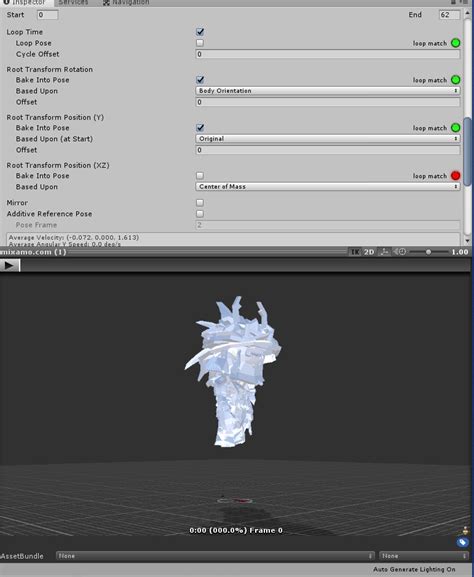Click the 1.00 preview speed value
The width and height of the screenshot is (474, 577).
pyautogui.click(x=460, y=252)
